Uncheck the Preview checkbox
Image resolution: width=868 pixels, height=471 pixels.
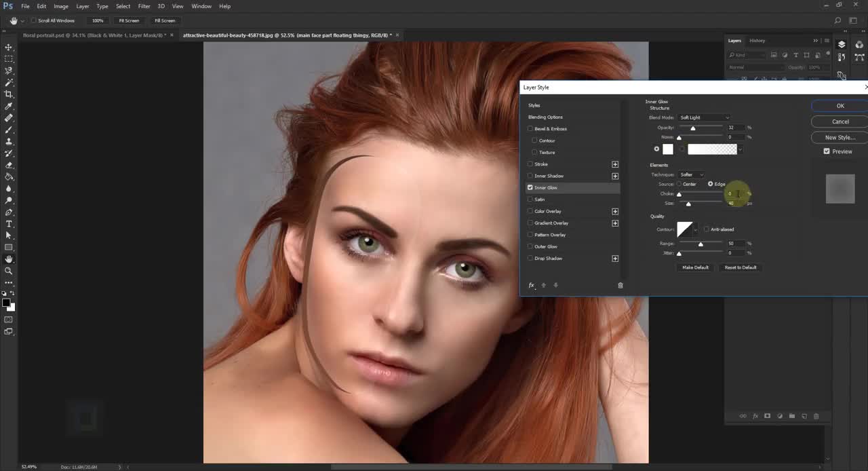pyautogui.click(x=827, y=151)
